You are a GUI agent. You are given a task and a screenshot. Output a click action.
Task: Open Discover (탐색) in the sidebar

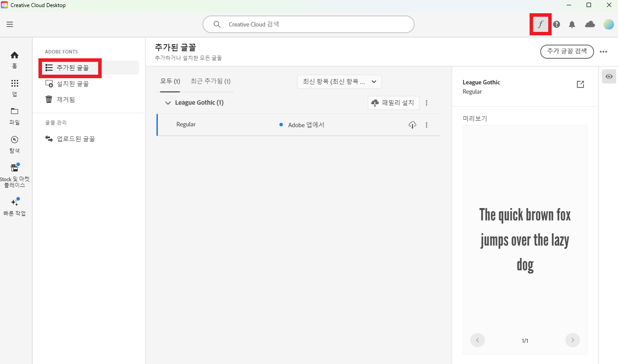(15, 144)
